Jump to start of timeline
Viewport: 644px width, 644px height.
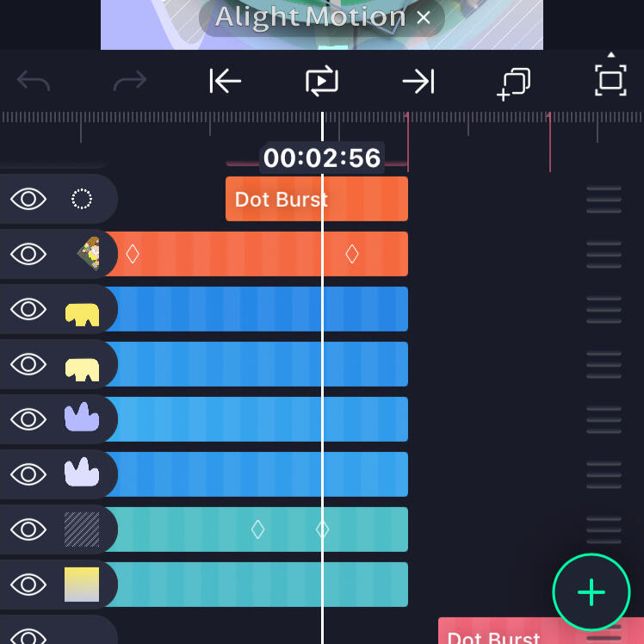[x=225, y=81]
